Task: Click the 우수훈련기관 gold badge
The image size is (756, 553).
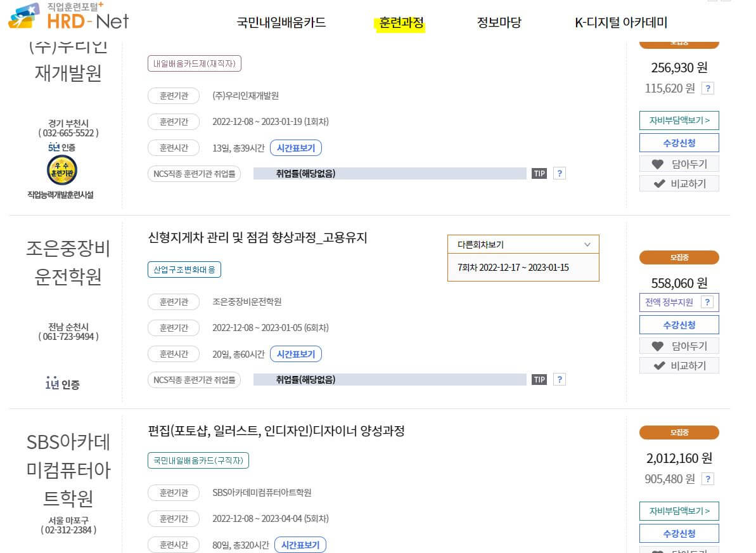Action: point(61,171)
